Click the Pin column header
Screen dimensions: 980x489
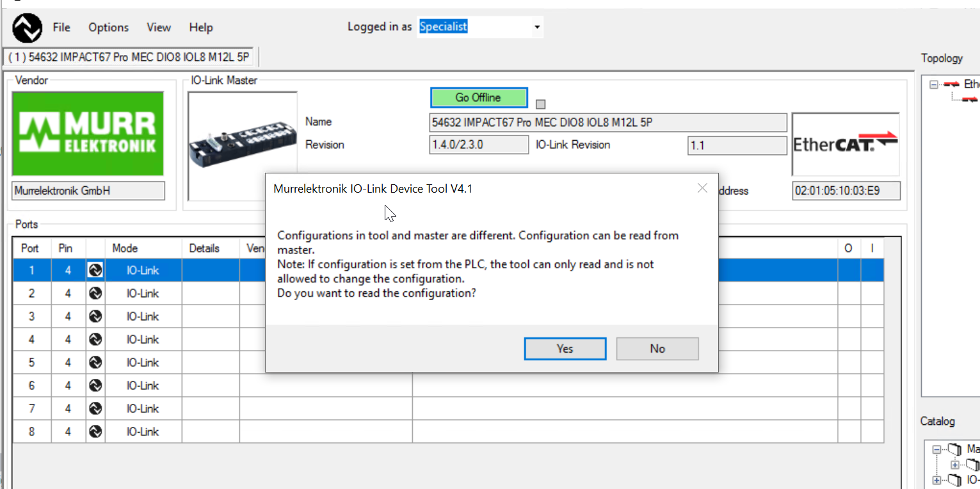(68, 248)
